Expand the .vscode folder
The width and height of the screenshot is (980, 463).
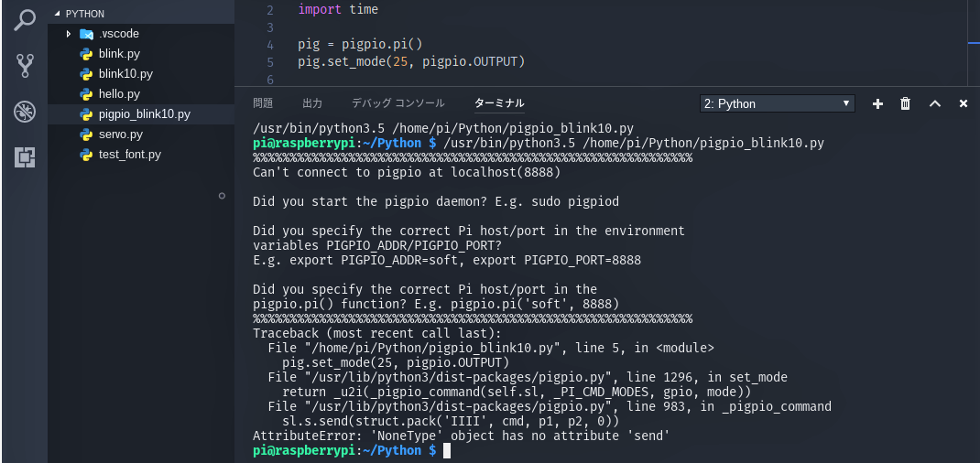(69, 34)
